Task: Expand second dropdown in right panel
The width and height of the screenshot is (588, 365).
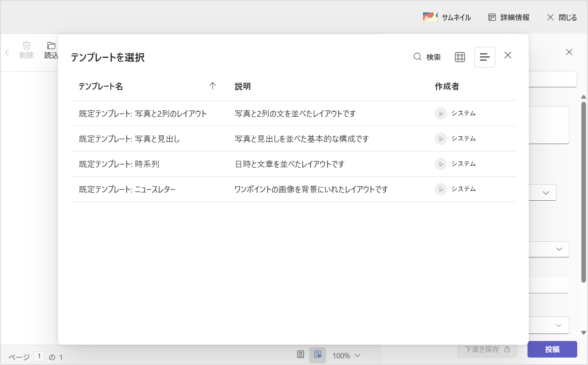Action: click(x=559, y=249)
